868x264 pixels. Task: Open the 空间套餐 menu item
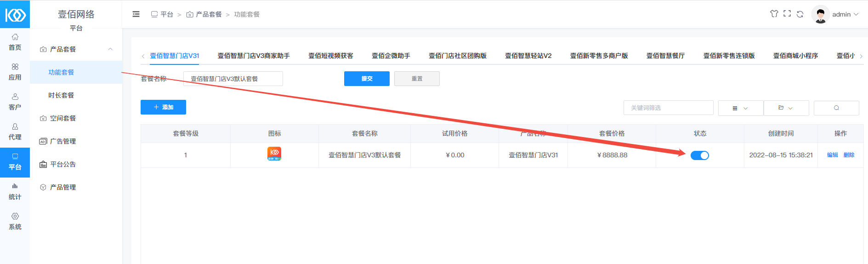76,118
